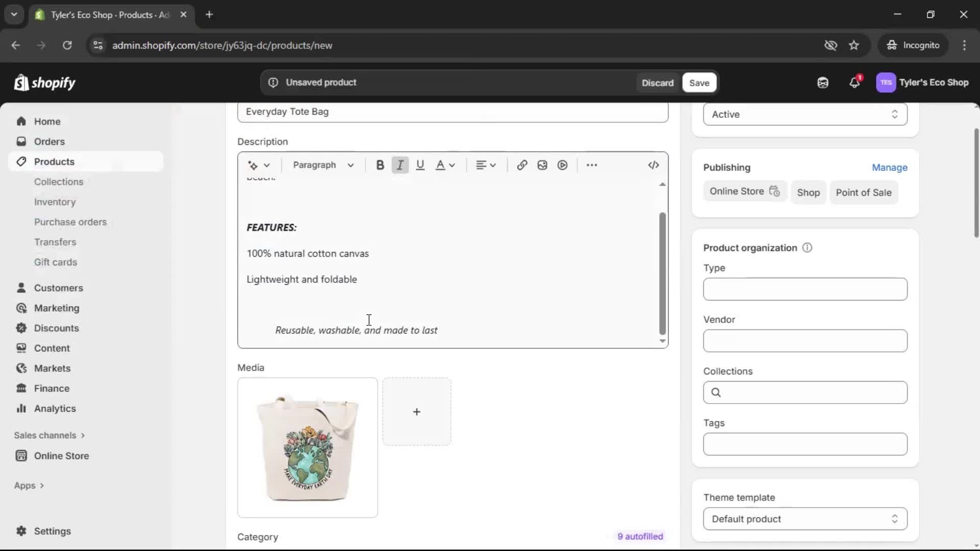Expand the Sales channels section in the sidebar
Viewport: 980px width, 551px height.
click(x=50, y=435)
